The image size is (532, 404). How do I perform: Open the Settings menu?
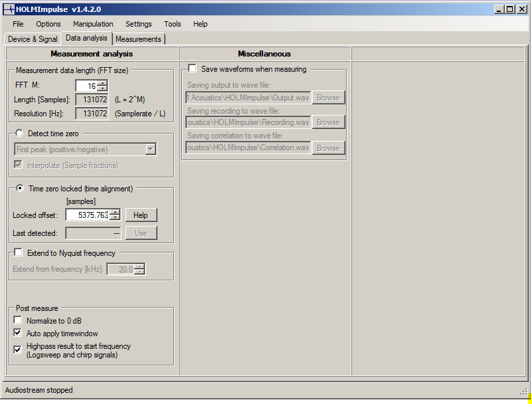(138, 24)
